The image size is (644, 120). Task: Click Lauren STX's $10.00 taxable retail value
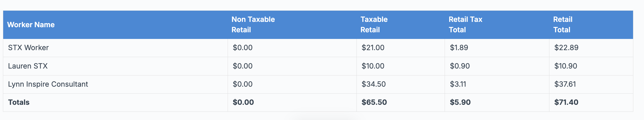point(373,66)
